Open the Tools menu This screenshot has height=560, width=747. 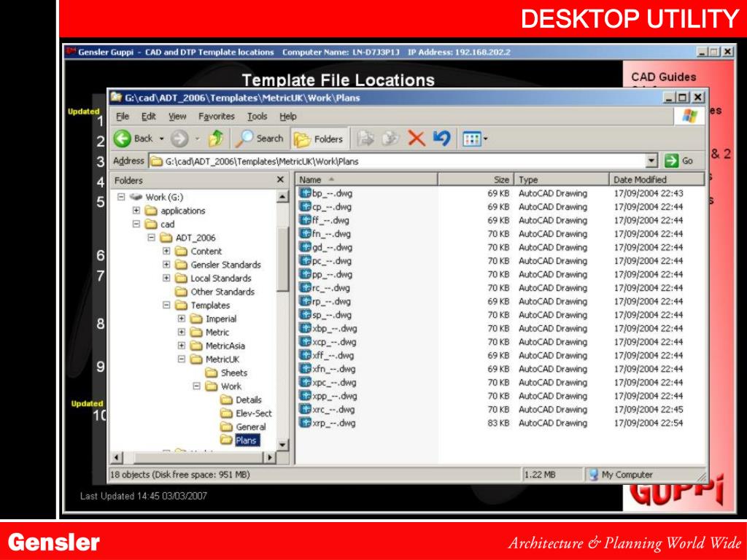(258, 116)
